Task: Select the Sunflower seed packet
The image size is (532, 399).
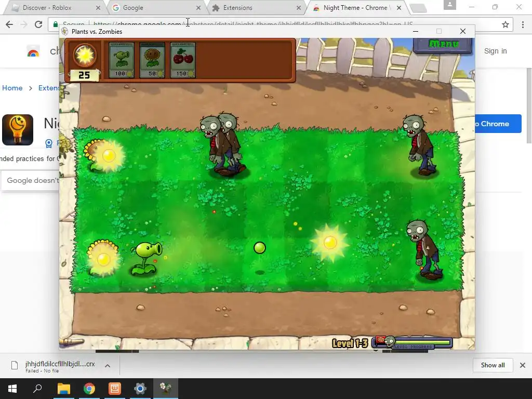Action: pyautogui.click(x=152, y=60)
